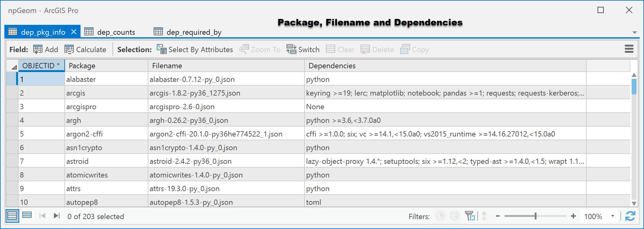Click filename argh-0.26.2-py36_0.json
Screen dimensions: 644x229
click(x=226, y=120)
